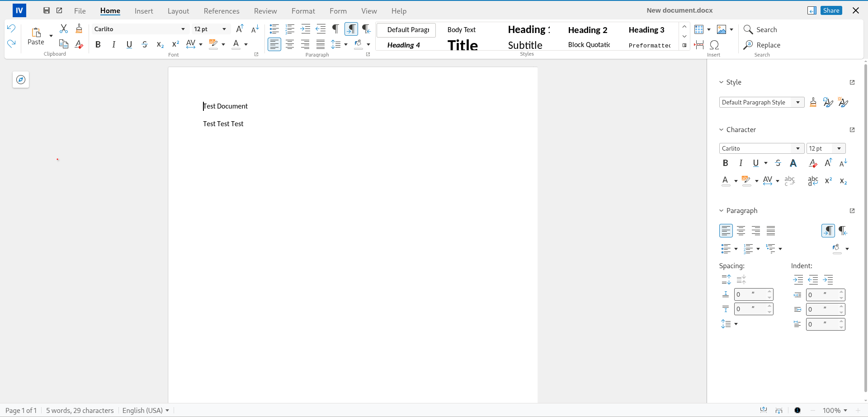
Task: Toggle Italic formatting in the ribbon
Action: [x=113, y=44]
